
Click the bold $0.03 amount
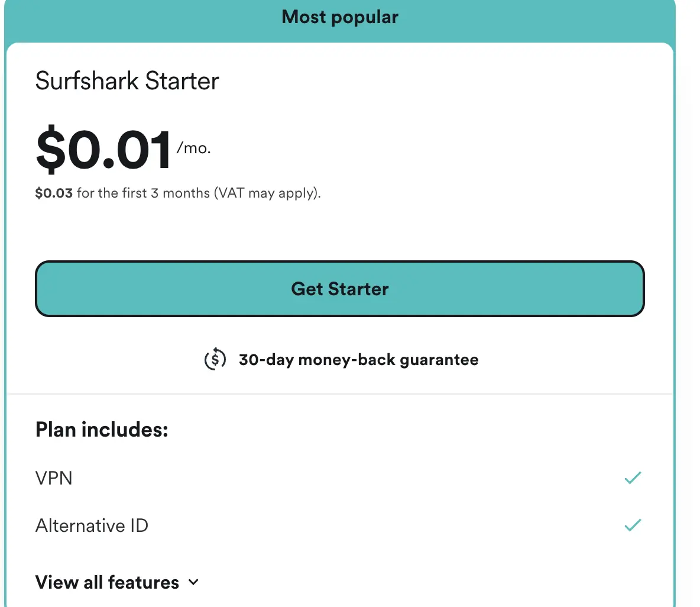(x=54, y=193)
